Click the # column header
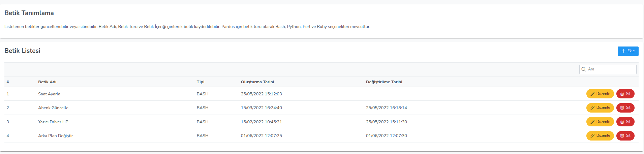The width and height of the screenshot is (644, 154). point(8,82)
